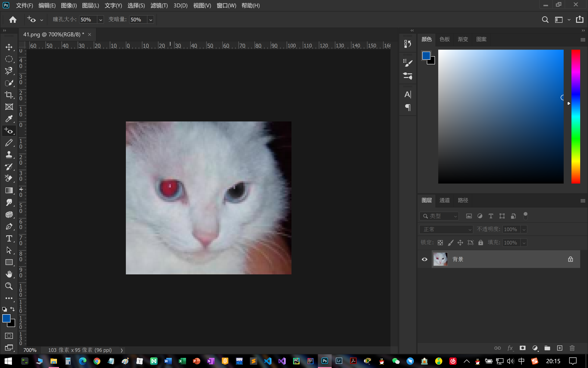Image resolution: width=588 pixels, height=368 pixels.
Task: Swap foreground and background colors
Action: tap(12, 309)
